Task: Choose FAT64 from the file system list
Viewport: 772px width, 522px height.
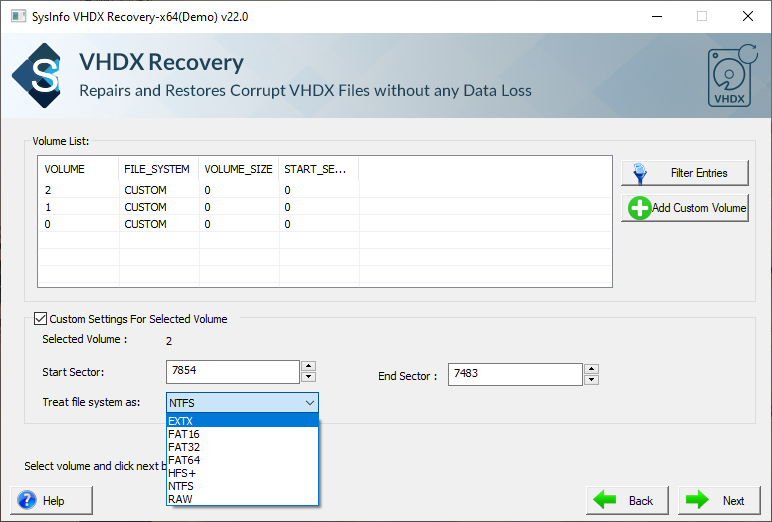Action: (242, 460)
